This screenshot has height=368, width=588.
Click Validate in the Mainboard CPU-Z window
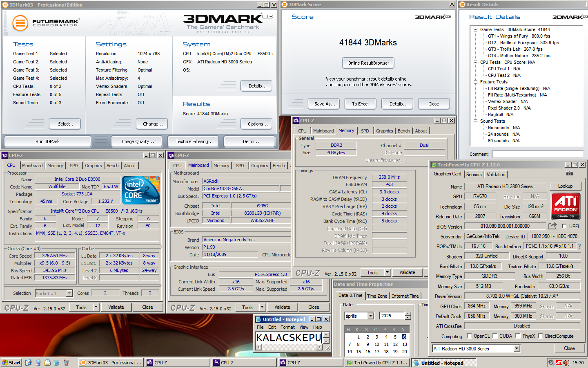click(282, 307)
